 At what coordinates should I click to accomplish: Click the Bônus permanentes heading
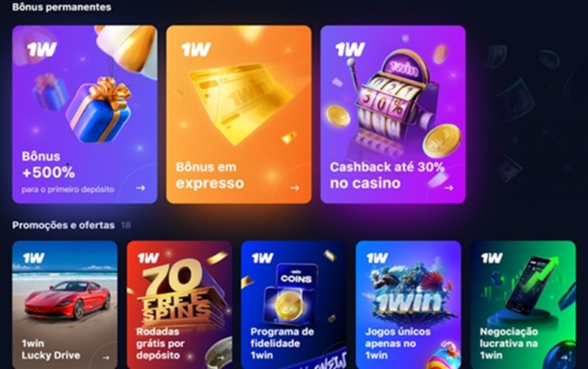(x=62, y=7)
